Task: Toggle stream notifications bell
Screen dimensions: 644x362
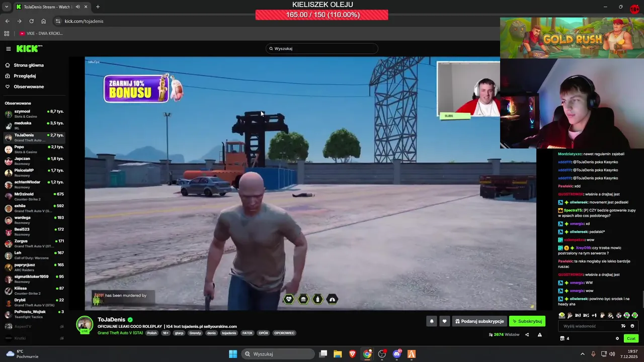Action: 432,321
